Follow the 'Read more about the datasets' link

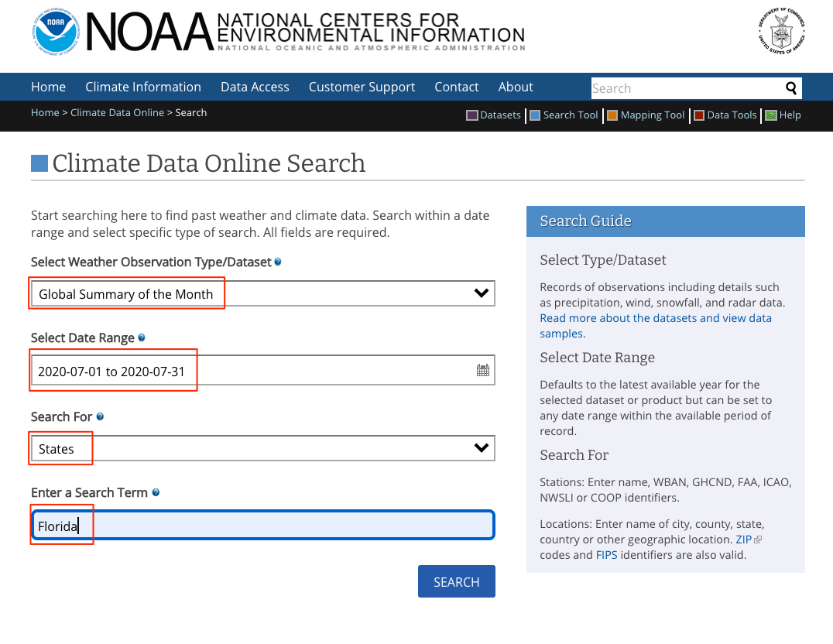tap(655, 318)
